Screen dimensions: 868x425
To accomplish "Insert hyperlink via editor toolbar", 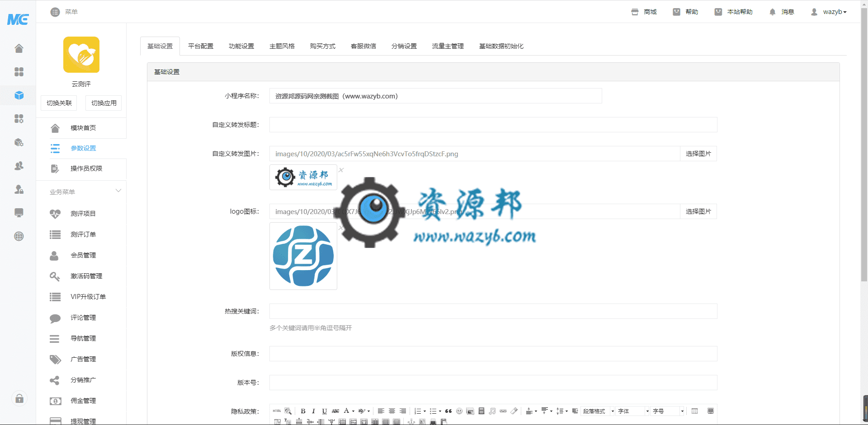I will pyautogui.click(x=503, y=411).
